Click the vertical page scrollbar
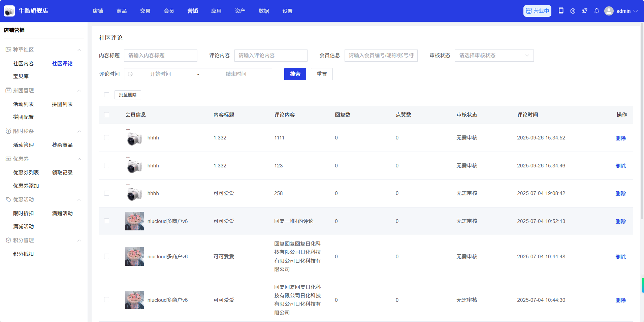This screenshot has width=644, height=322. (x=642, y=121)
